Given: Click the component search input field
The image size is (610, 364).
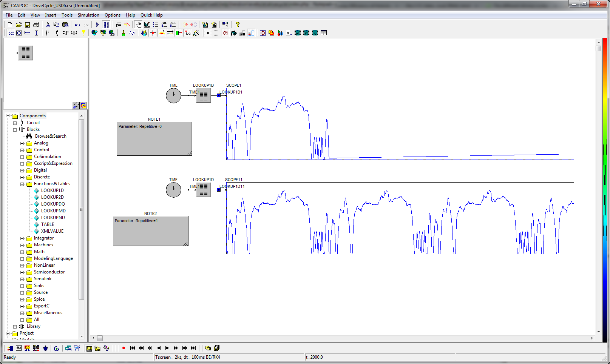Looking at the screenshot, I should pyautogui.click(x=37, y=106).
